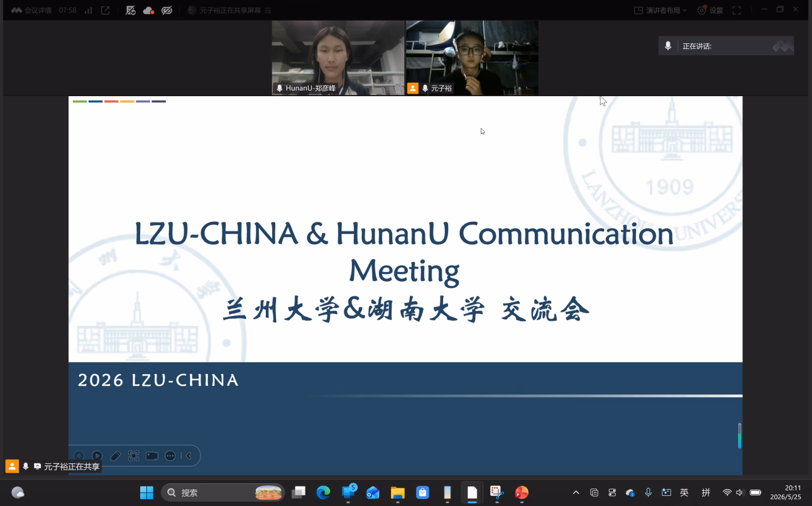Select 元子裕 video thumbnail

(x=472, y=58)
